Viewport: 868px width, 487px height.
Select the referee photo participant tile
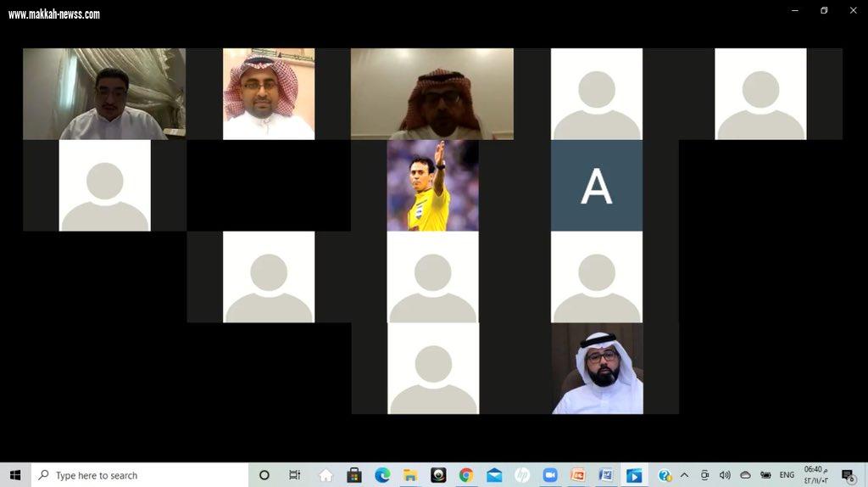tap(432, 186)
